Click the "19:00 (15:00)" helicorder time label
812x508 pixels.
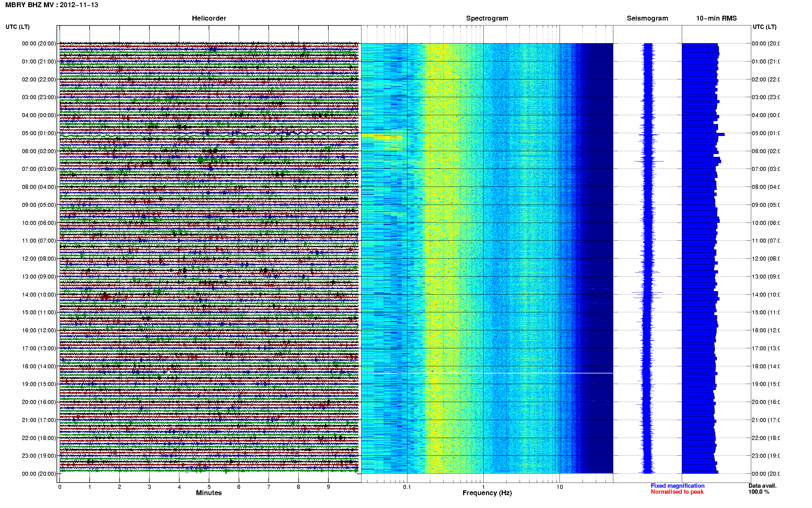pyautogui.click(x=39, y=384)
